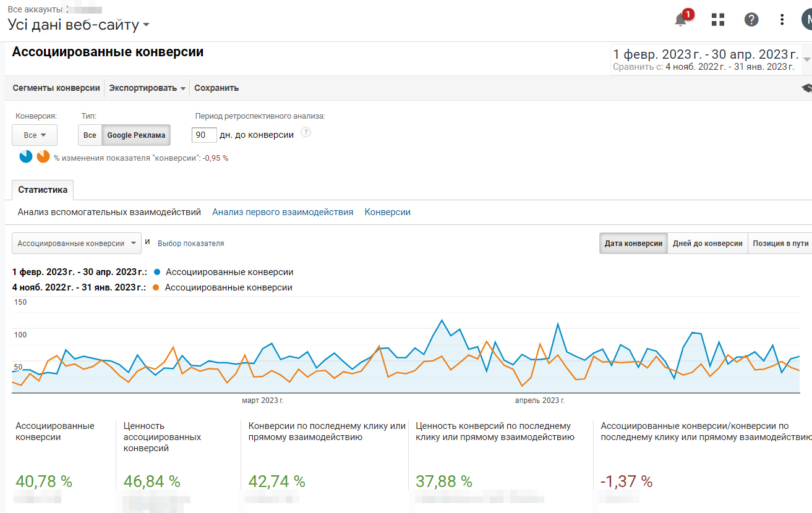Select the "Google Реклама" type toggle

coord(136,135)
